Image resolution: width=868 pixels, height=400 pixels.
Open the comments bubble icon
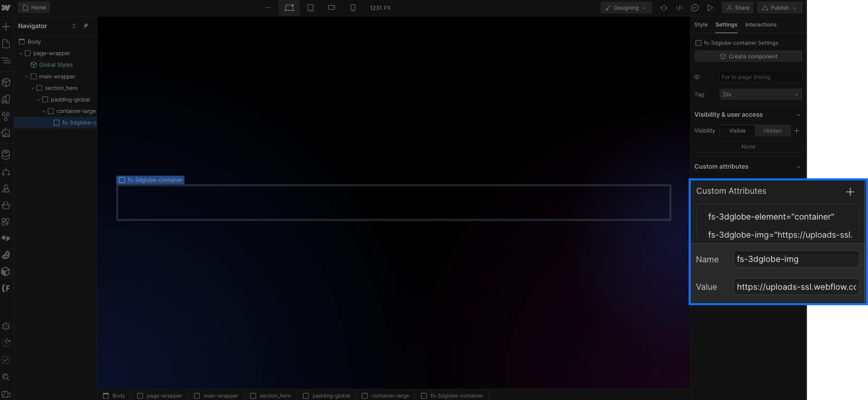click(x=695, y=8)
